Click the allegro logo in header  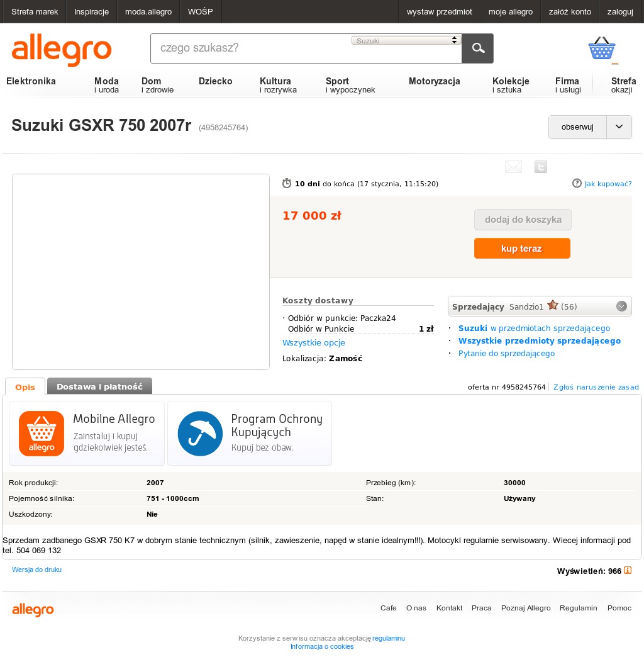click(x=62, y=50)
